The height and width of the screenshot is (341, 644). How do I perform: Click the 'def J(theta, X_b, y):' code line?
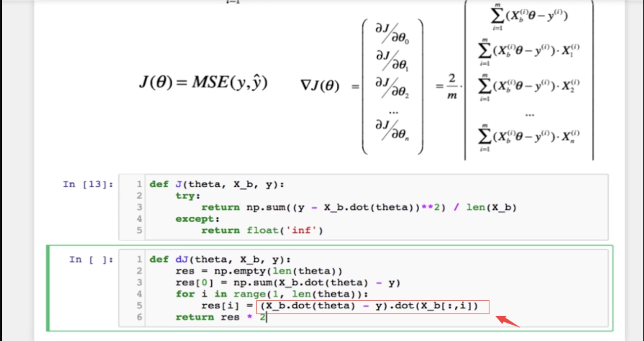click(x=217, y=184)
